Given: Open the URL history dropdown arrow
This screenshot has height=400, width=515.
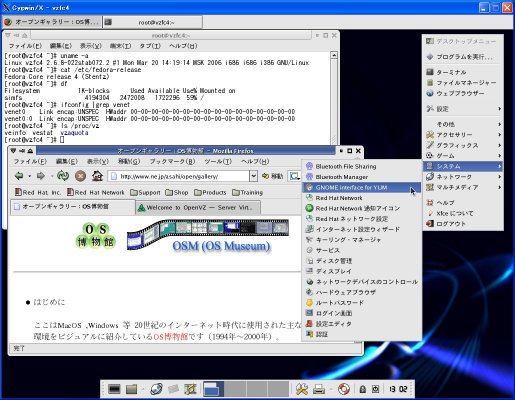Looking at the screenshot, I should (x=254, y=176).
